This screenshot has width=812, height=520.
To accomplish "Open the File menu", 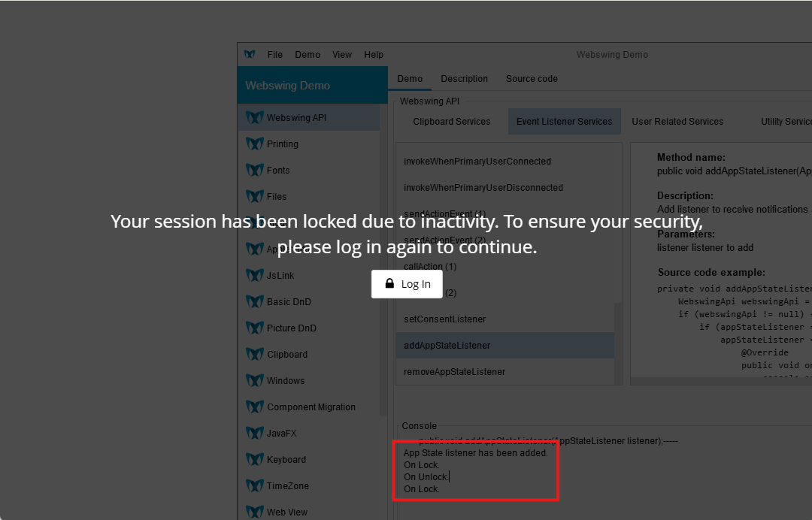I will [275, 55].
